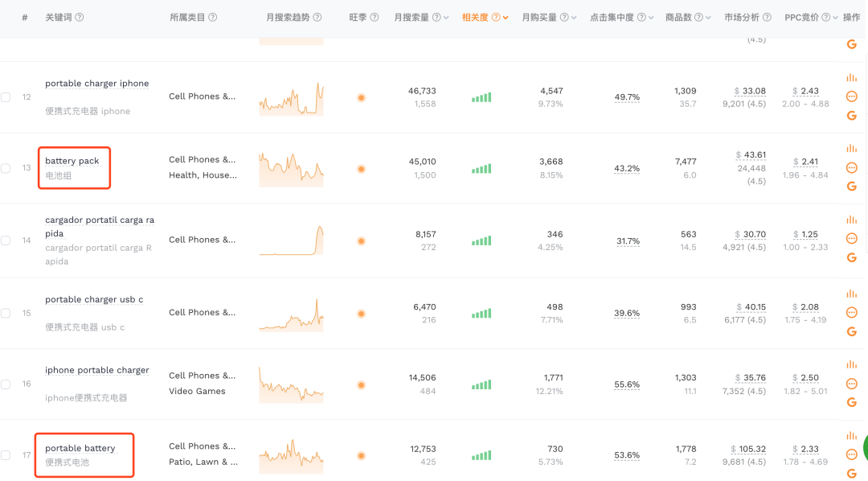Click the 月购买量 column header
This screenshot has width=868, height=481.
[x=539, y=18]
